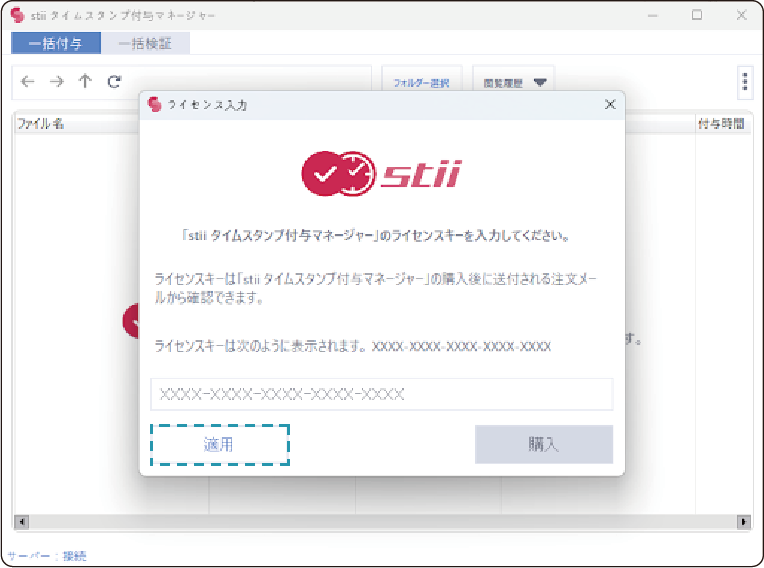The image size is (764, 568).
Task: Click the back navigation arrow
Action: click(27, 83)
